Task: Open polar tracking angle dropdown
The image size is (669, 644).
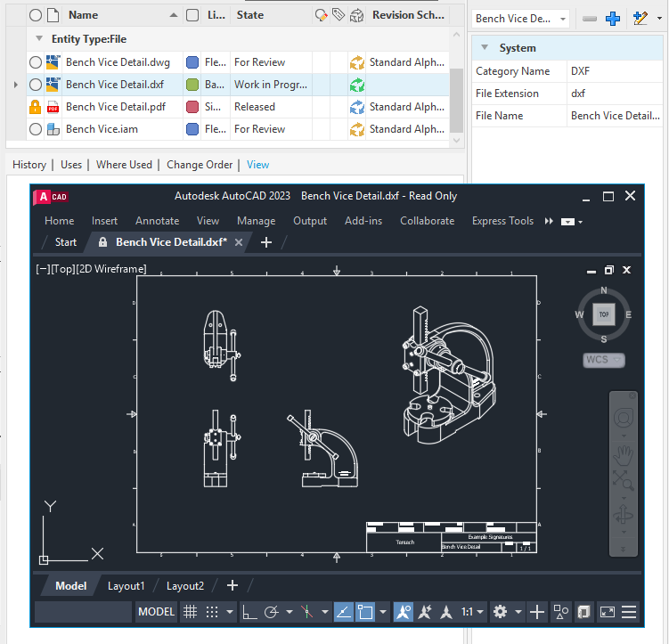Action: (x=290, y=612)
